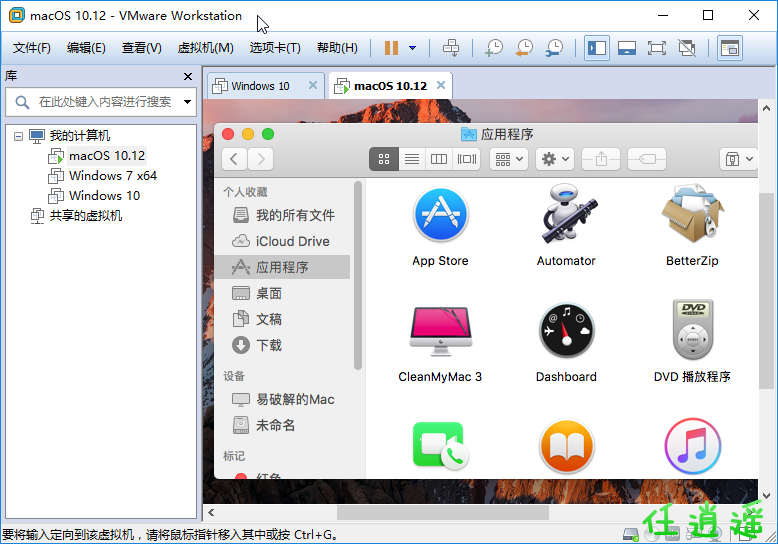778x544 pixels.
Task: Open the Finder toolbar dropdown at far right
Action: point(739,159)
